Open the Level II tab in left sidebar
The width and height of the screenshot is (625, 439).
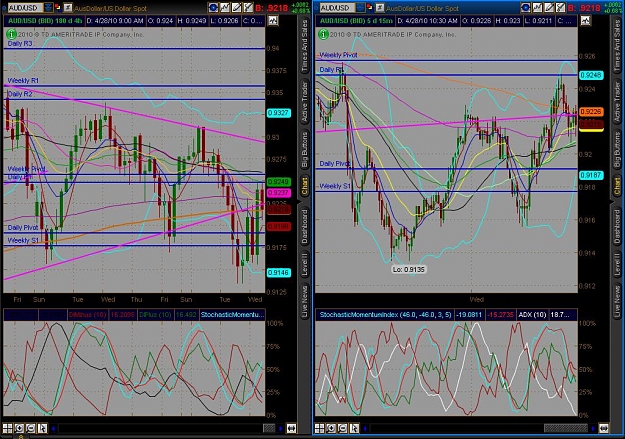305,264
